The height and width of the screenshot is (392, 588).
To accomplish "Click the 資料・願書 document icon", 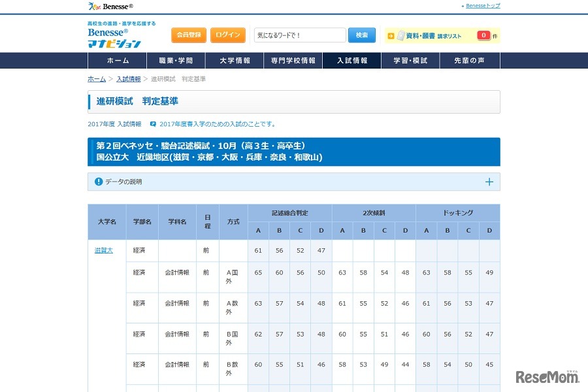I will pos(400,36).
